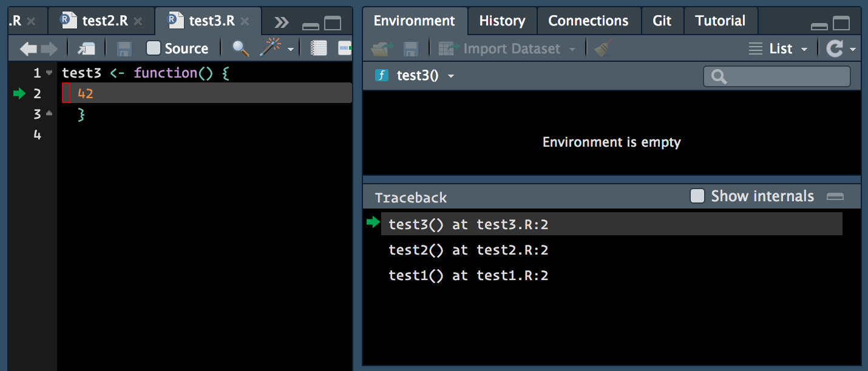868x371 pixels.
Task: Open find and replace with the magnifying glass
Action: [239, 48]
